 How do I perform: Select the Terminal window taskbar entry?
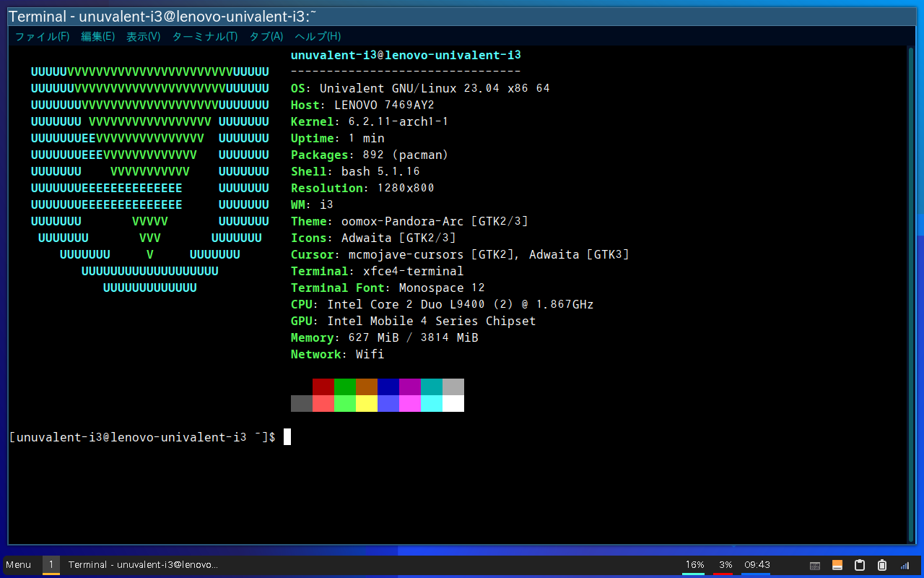point(143,565)
